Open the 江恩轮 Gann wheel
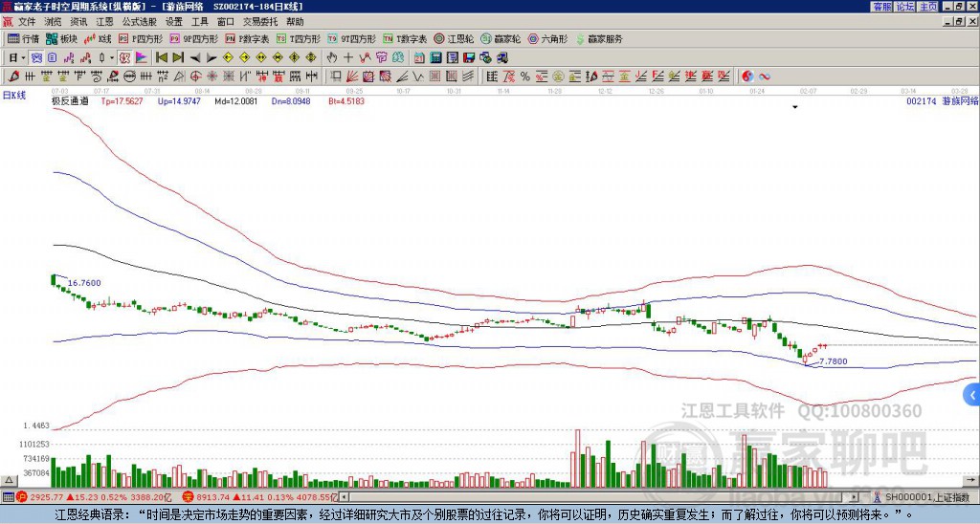The width and height of the screenshot is (980, 524). [454, 38]
